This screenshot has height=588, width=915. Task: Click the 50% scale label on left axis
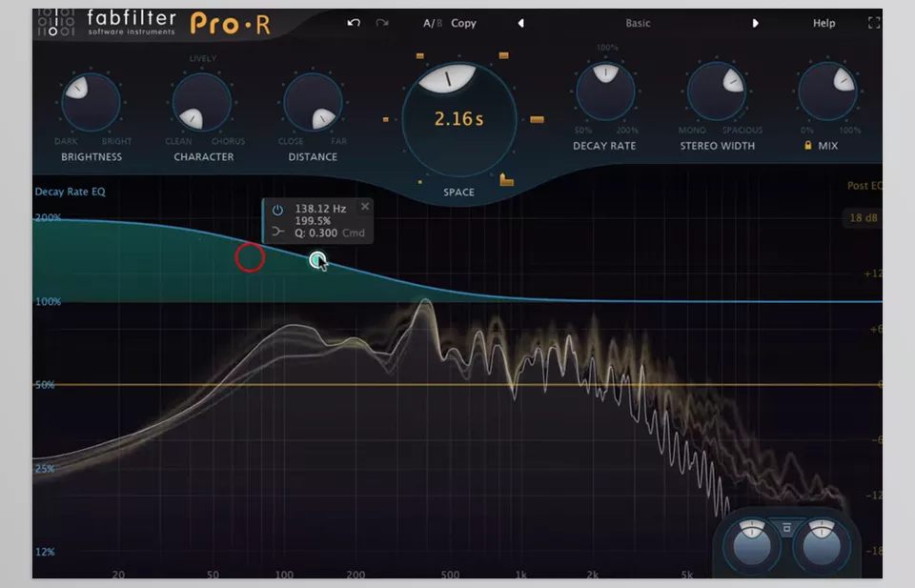click(45, 385)
